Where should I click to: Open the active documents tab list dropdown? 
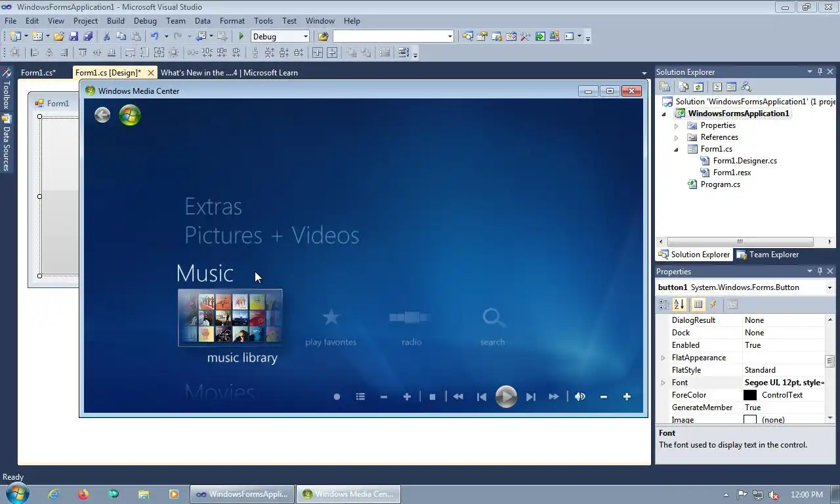point(644,73)
